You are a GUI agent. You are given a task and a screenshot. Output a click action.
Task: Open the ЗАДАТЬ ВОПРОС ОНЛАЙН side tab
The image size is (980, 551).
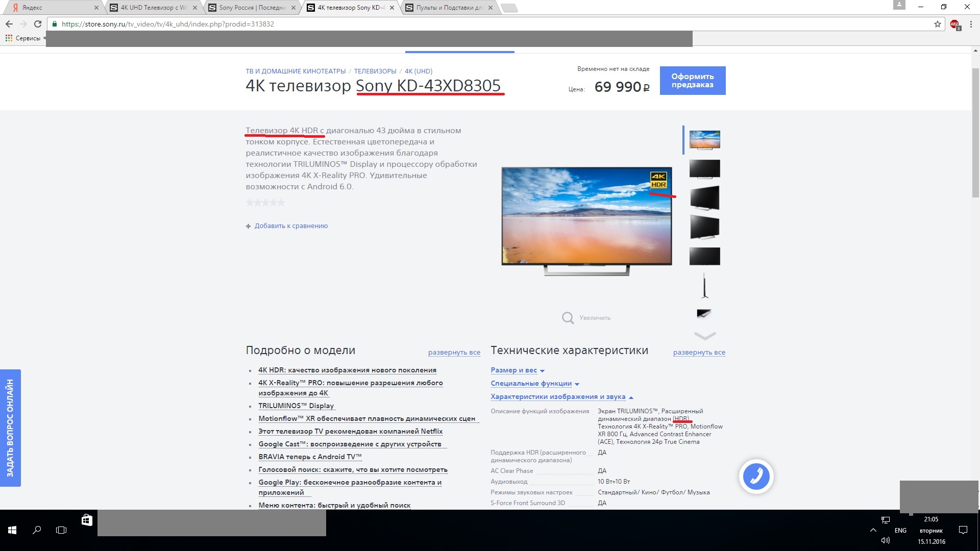point(10,428)
